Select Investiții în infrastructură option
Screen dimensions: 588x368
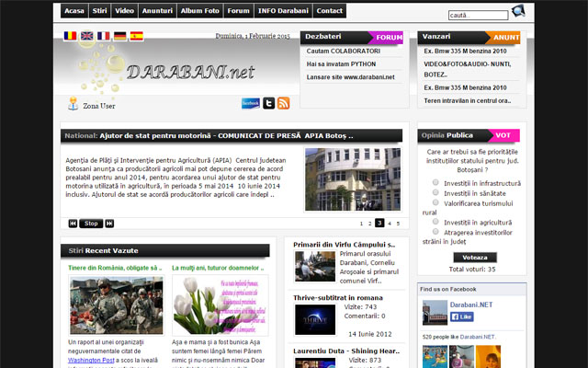(435, 182)
